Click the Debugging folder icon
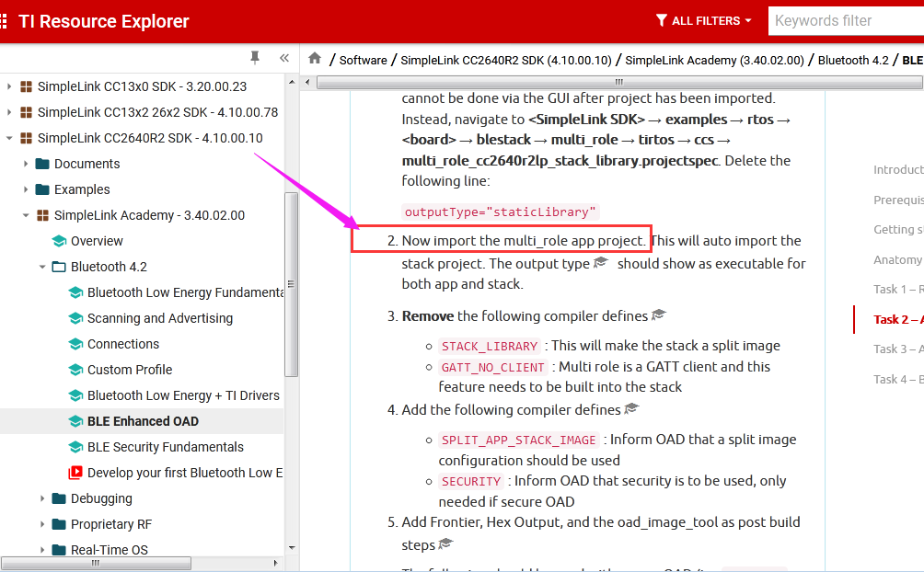 tap(59, 498)
